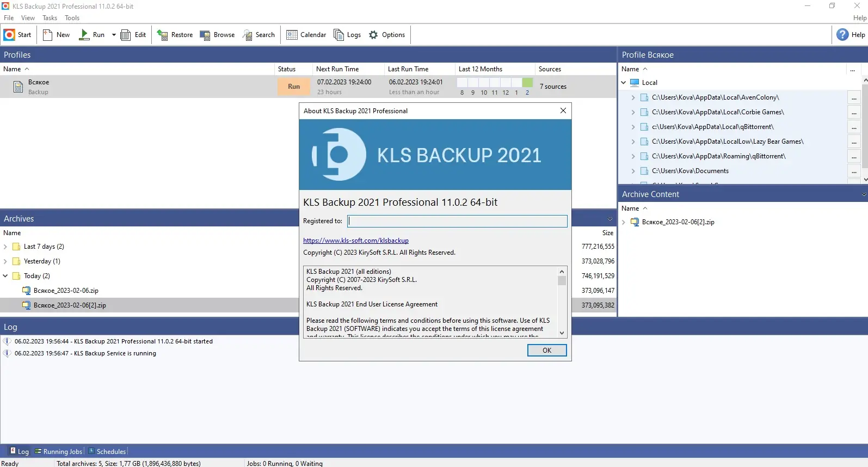Open the Edit profile tool
Screen dimensions: 868x467
(133, 35)
